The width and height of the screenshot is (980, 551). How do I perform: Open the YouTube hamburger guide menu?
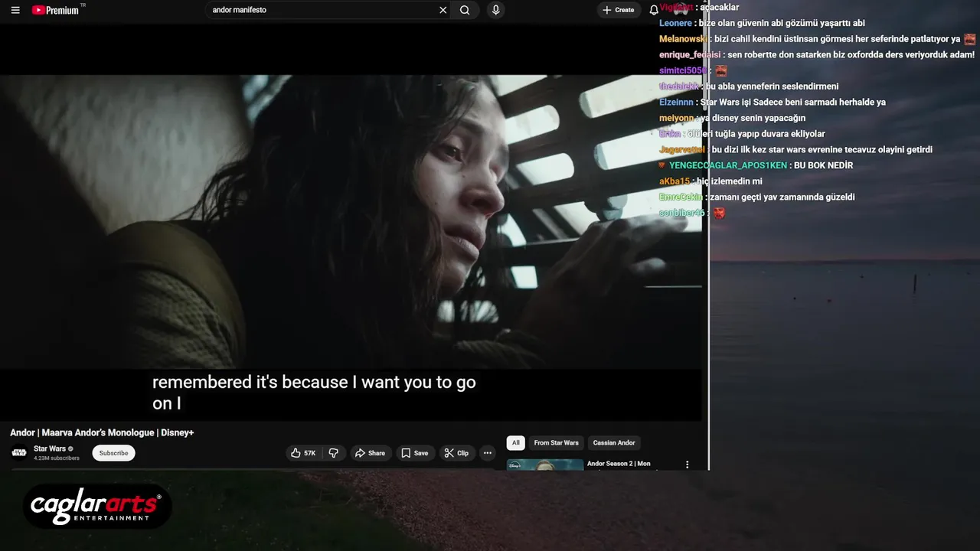pos(15,10)
